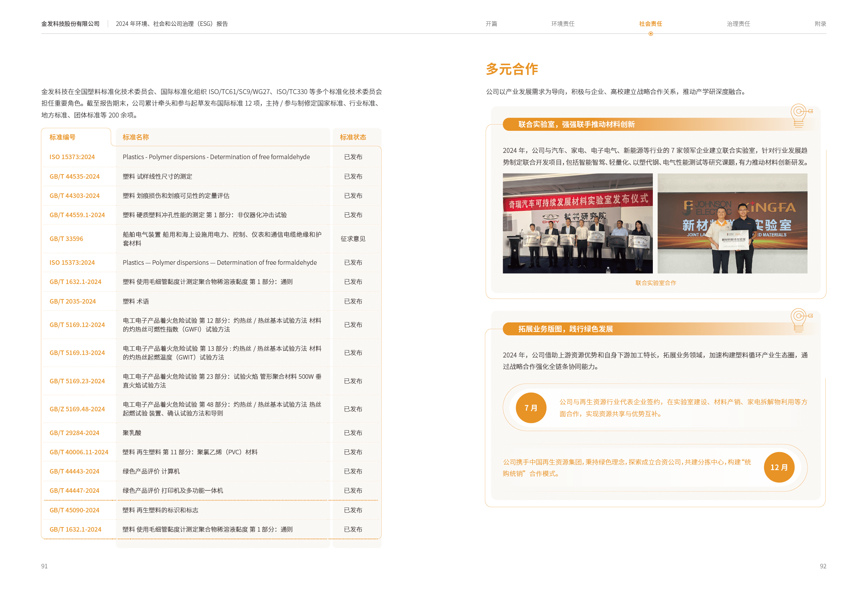Click 联合实验室,强强联手推动材料创新 banner
The height and width of the screenshot is (589, 868).
click(576, 125)
